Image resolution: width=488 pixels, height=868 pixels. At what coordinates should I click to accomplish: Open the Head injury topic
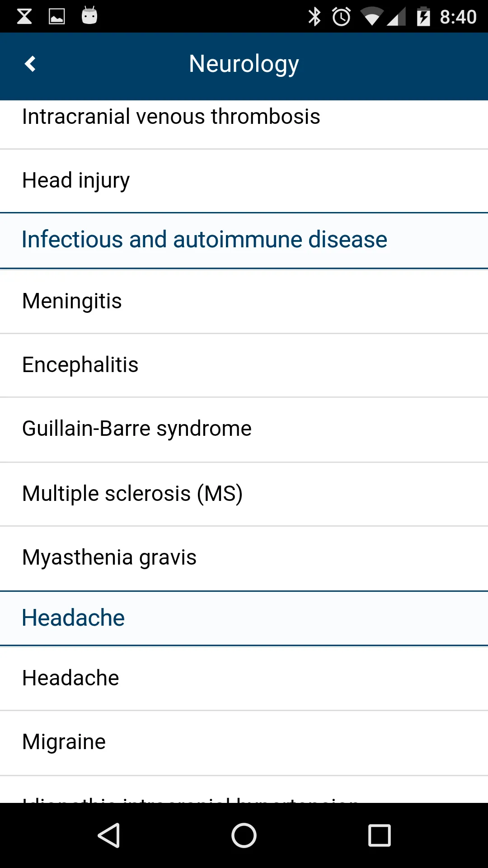(244, 181)
